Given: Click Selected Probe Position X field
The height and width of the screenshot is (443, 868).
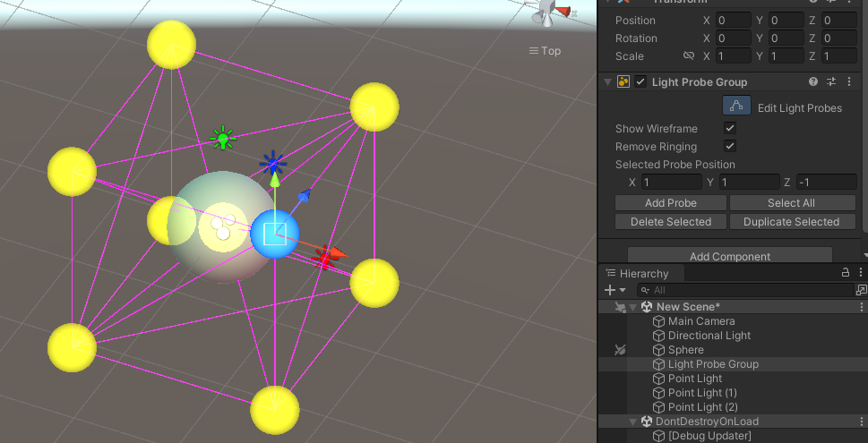Looking at the screenshot, I should (x=672, y=182).
